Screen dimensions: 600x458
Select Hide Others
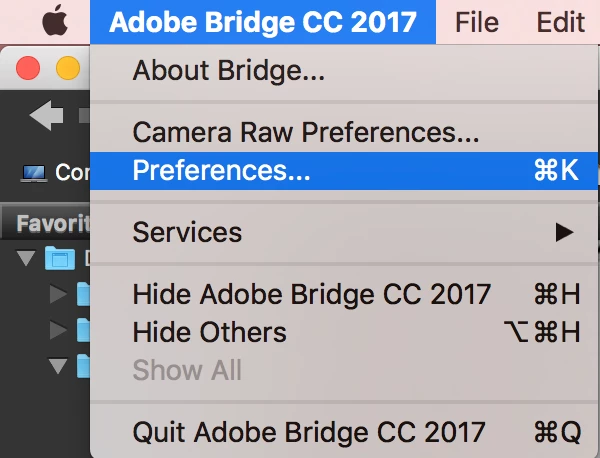tap(210, 332)
